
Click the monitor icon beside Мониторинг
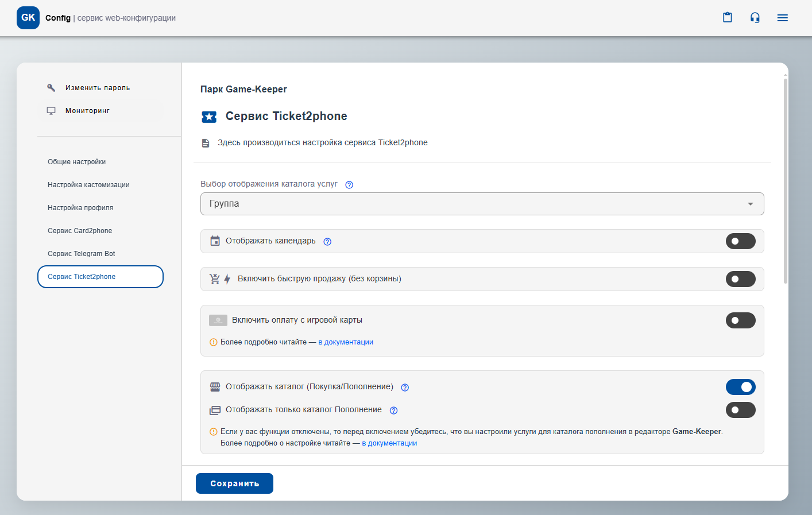click(x=51, y=111)
